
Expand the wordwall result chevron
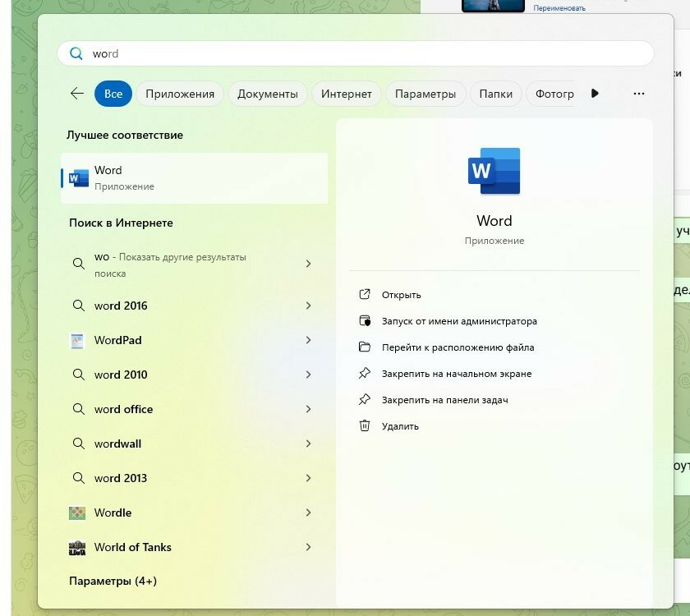coord(308,444)
